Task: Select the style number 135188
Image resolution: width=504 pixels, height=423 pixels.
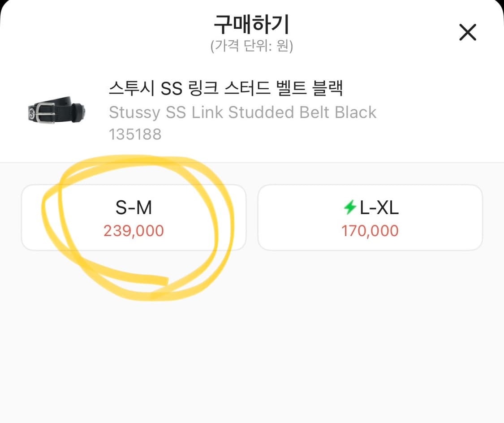Action: click(x=135, y=134)
